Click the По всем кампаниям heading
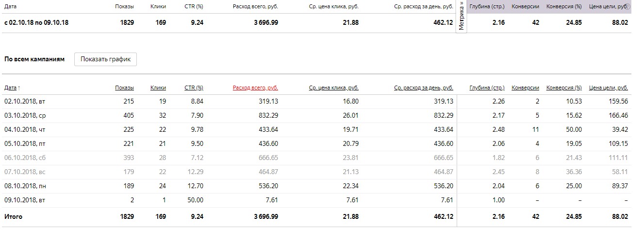Screen dimensions: 644x231 (34, 59)
